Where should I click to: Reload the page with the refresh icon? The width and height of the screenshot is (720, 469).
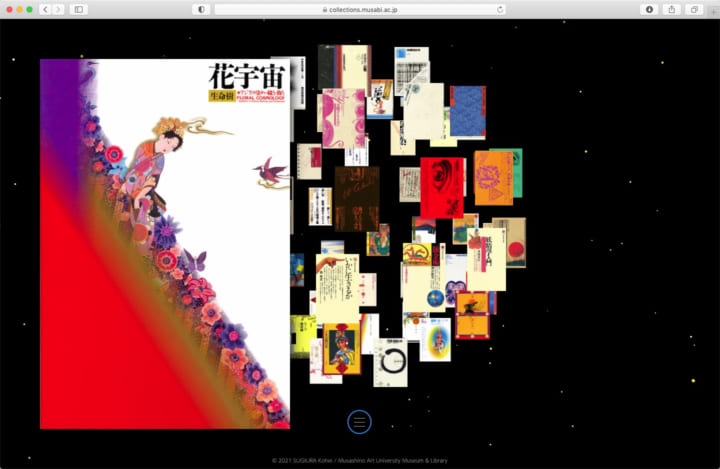(x=500, y=9)
